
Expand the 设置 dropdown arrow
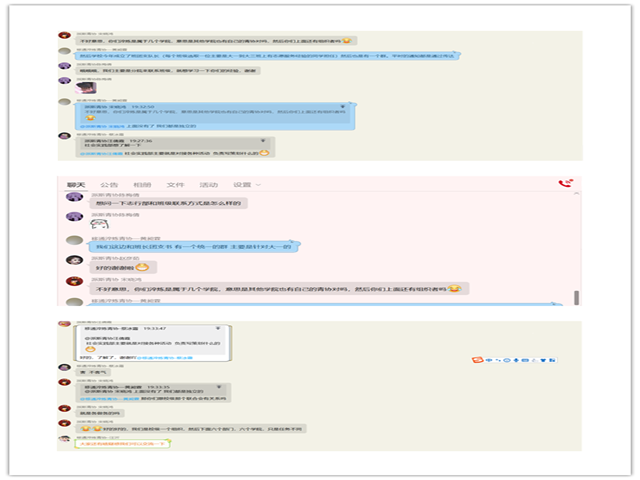(x=256, y=185)
